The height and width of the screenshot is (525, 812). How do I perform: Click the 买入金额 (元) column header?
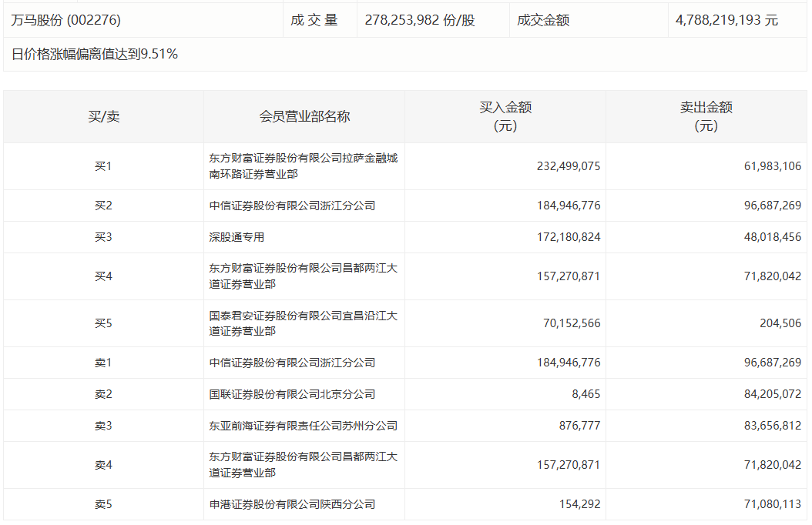(x=505, y=116)
